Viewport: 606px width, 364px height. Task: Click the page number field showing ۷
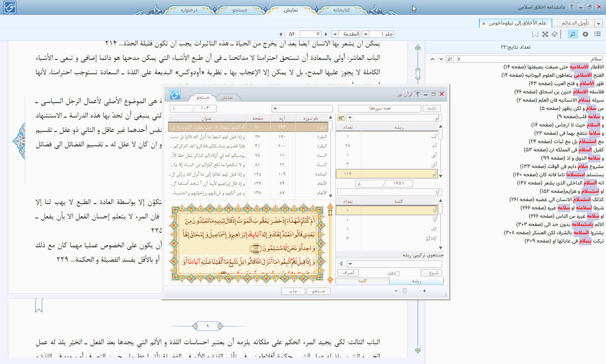pos(311,34)
